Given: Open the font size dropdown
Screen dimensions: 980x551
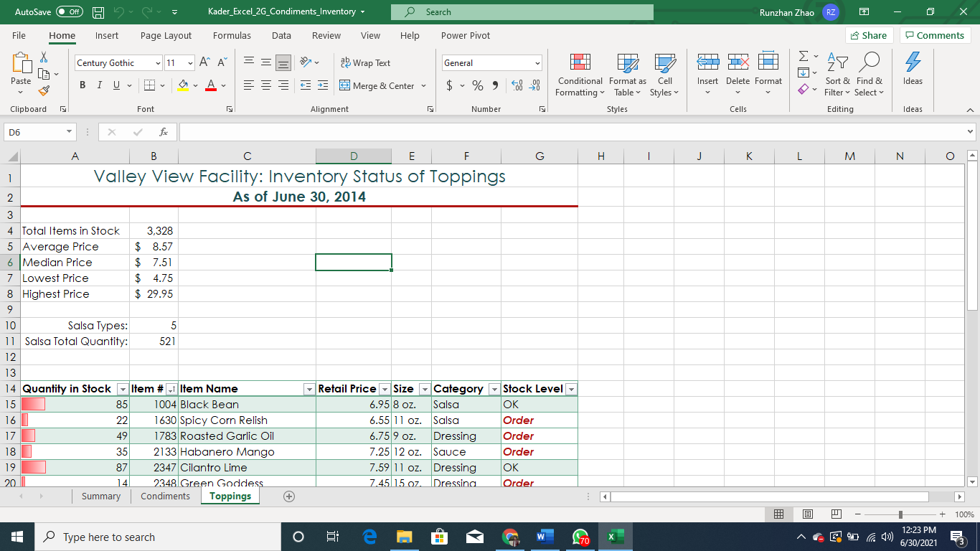Looking at the screenshot, I should point(190,63).
